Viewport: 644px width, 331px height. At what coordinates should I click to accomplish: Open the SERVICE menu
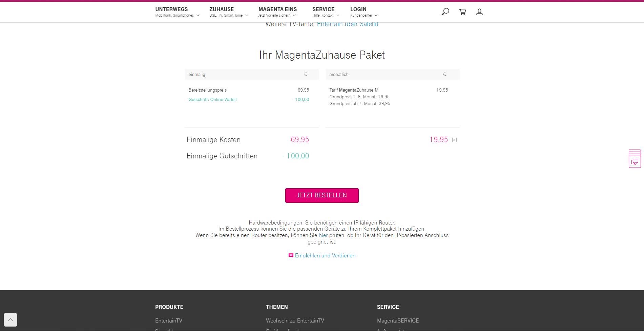(323, 9)
